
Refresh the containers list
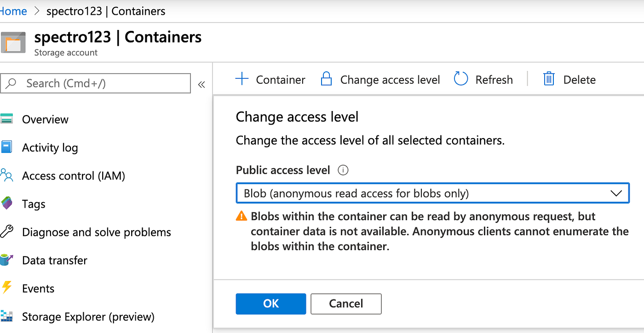tap(483, 80)
